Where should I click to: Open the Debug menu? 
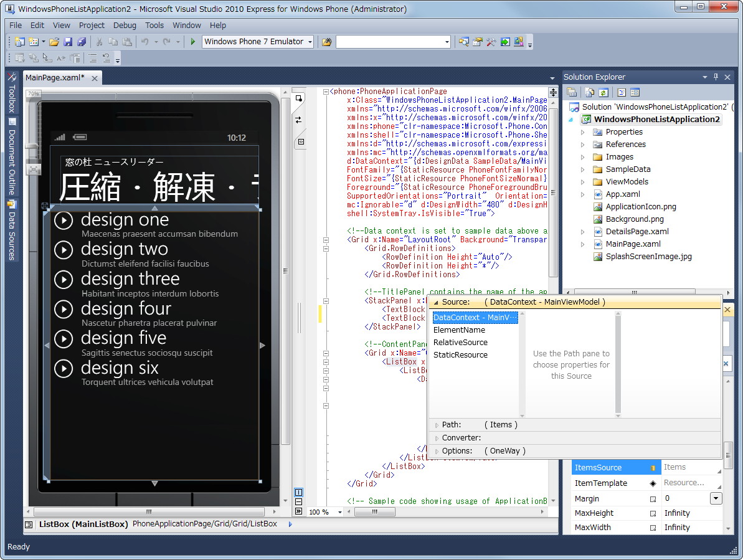click(x=125, y=25)
